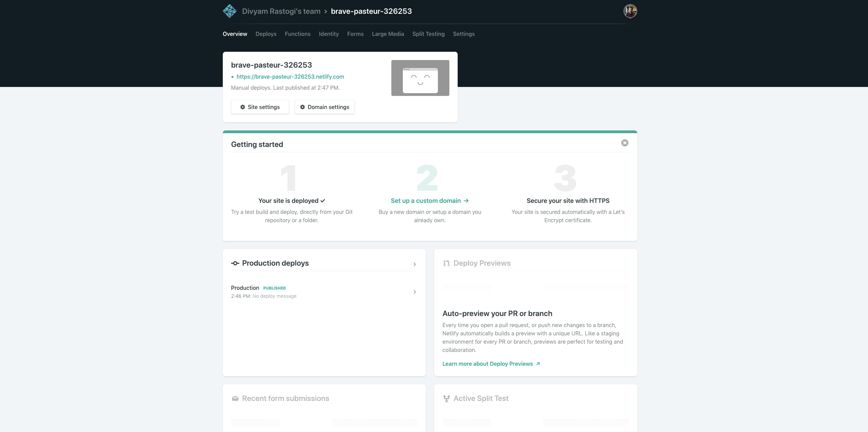Click the Netlify logo icon
868x432 pixels.
pyautogui.click(x=229, y=11)
